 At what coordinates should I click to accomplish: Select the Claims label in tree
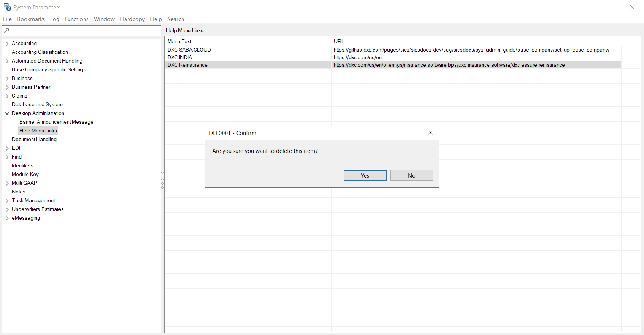point(19,96)
